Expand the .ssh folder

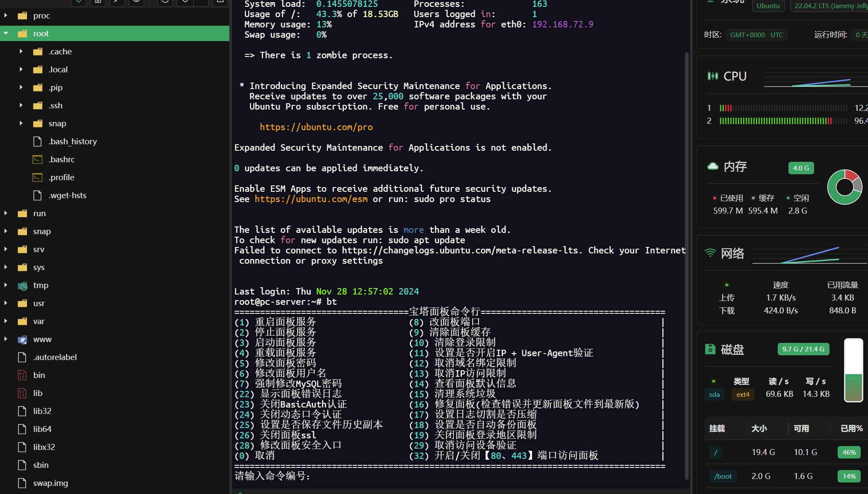pos(21,105)
